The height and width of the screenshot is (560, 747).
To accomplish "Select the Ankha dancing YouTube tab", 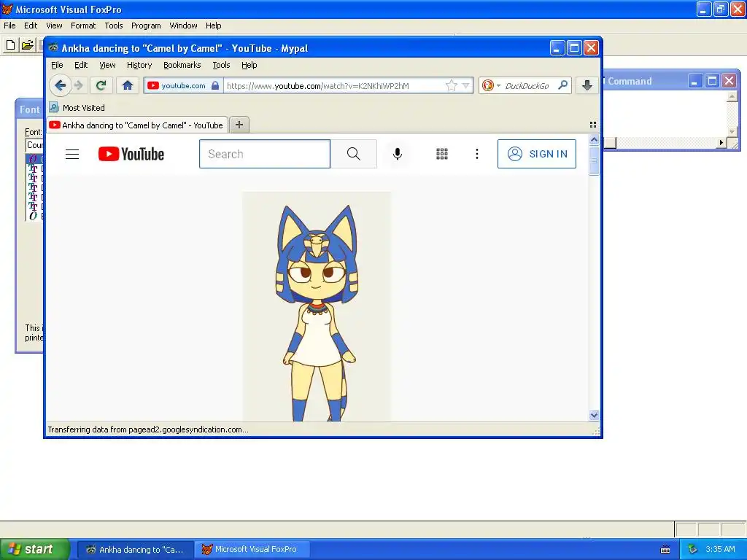I will pos(137,125).
